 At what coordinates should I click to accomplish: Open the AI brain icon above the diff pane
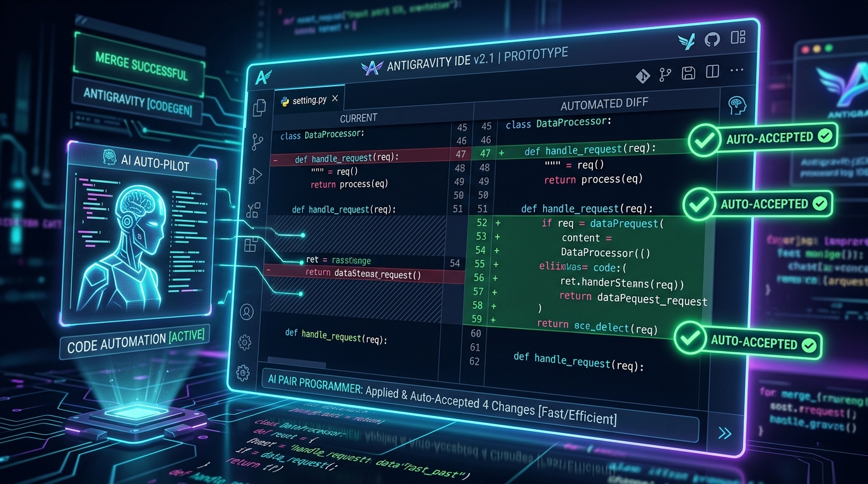(736, 105)
